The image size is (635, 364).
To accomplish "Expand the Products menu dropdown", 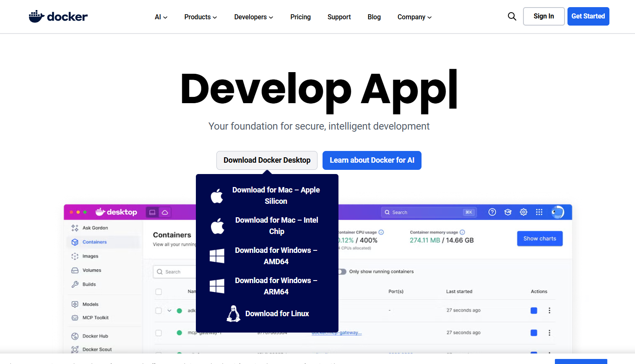I will (x=200, y=17).
